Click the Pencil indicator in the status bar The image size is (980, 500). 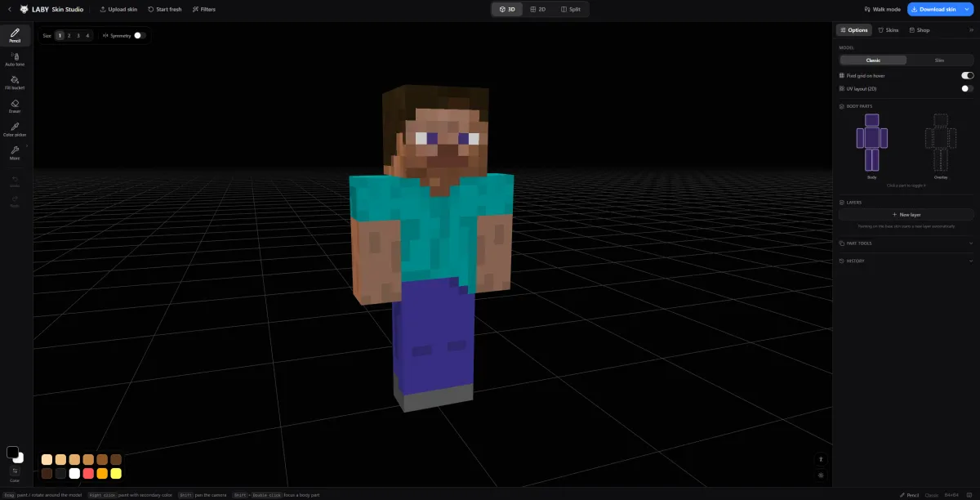pyautogui.click(x=909, y=495)
